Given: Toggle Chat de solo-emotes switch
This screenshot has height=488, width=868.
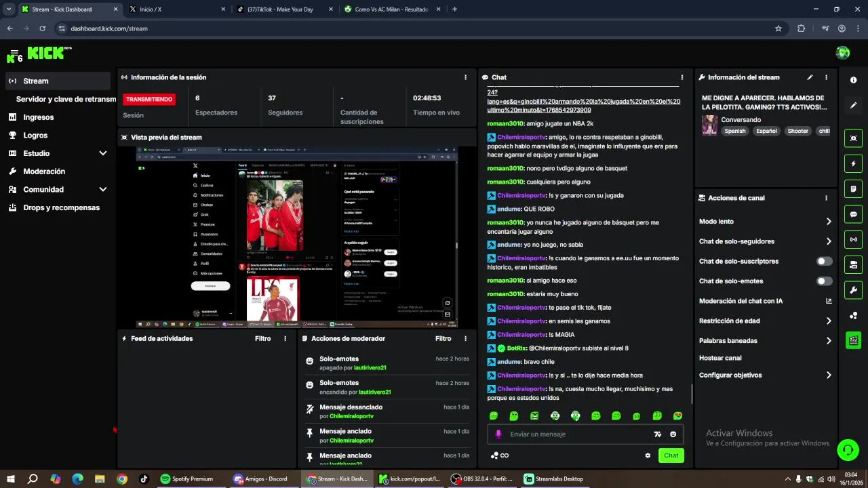Looking at the screenshot, I should pos(824,281).
